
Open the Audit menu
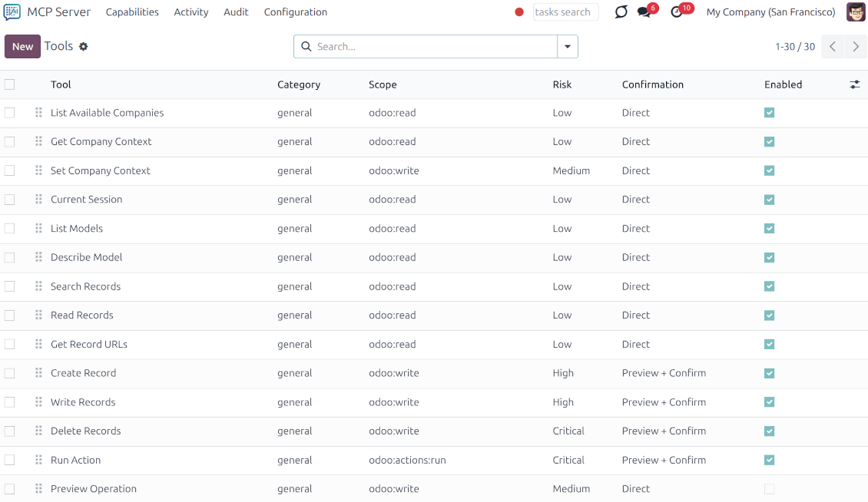click(x=236, y=12)
